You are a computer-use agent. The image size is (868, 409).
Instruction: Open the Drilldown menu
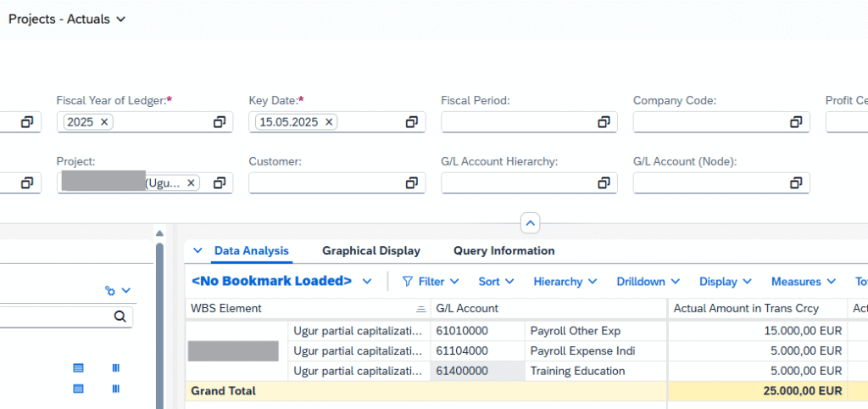[647, 282]
